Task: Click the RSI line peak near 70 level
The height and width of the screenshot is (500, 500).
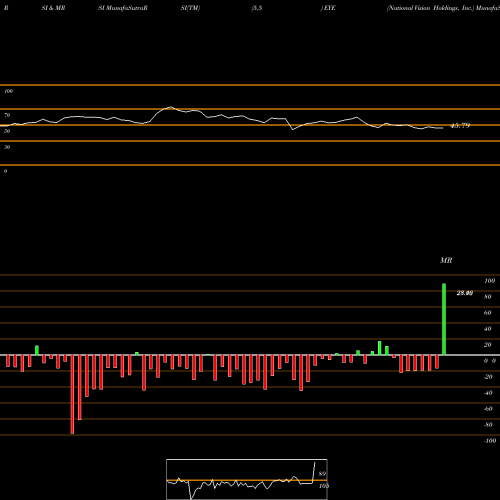Action: (171, 107)
